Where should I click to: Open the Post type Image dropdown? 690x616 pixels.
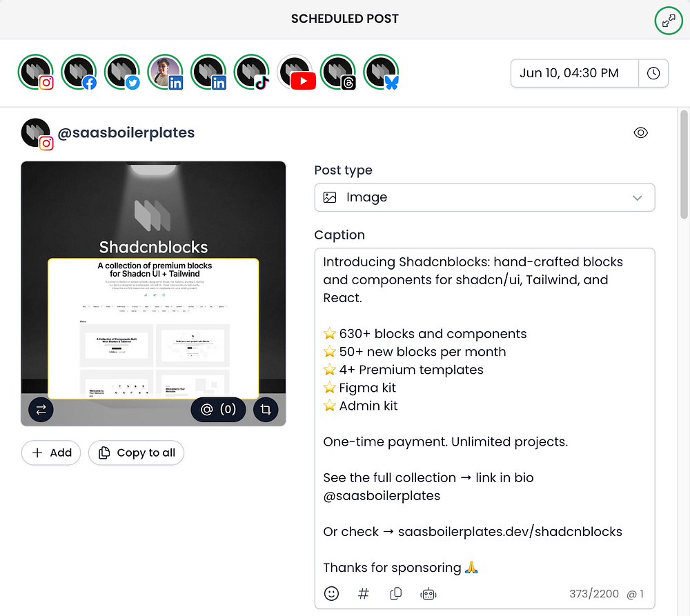pyautogui.click(x=484, y=197)
